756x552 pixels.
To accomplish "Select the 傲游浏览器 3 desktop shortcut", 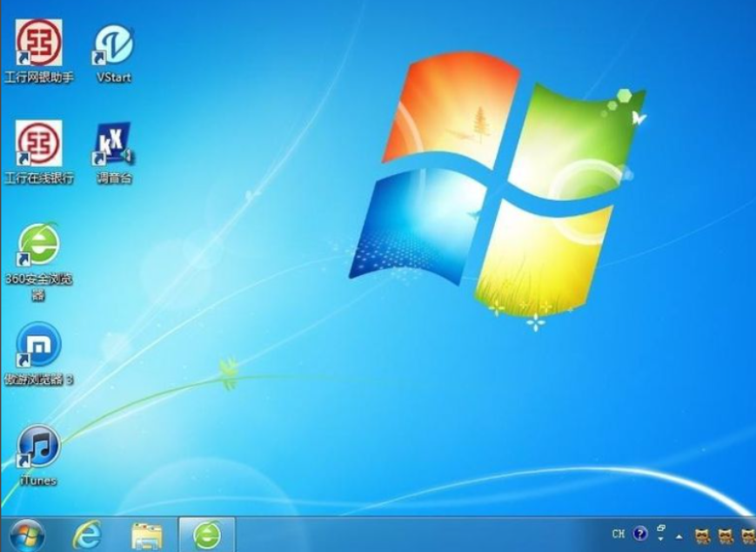I will (x=38, y=354).
